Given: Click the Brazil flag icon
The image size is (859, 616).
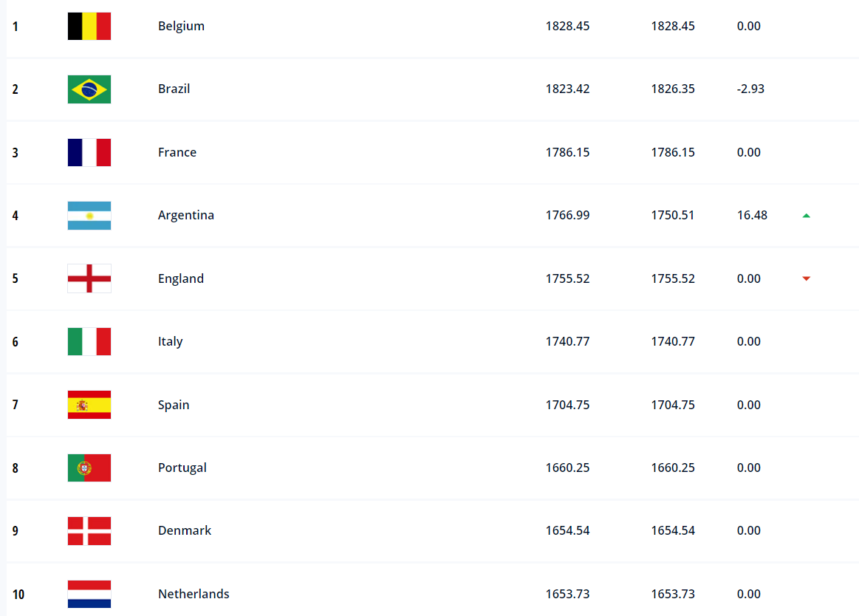Looking at the screenshot, I should (89, 89).
